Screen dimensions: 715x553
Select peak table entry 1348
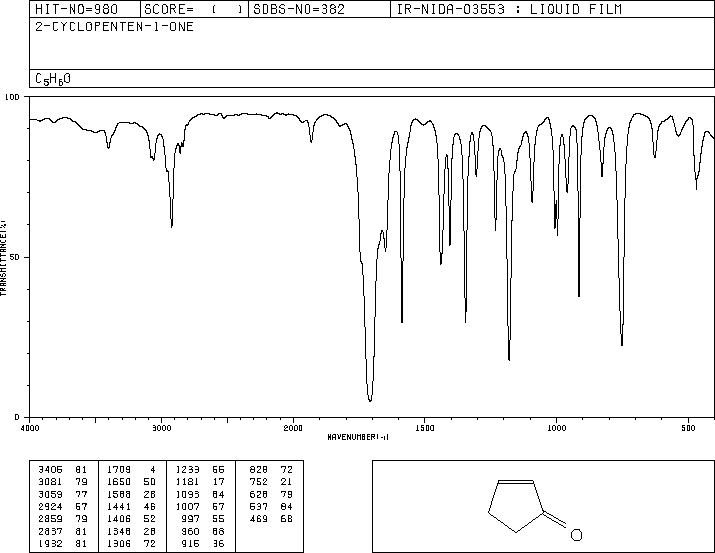[x=119, y=532]
